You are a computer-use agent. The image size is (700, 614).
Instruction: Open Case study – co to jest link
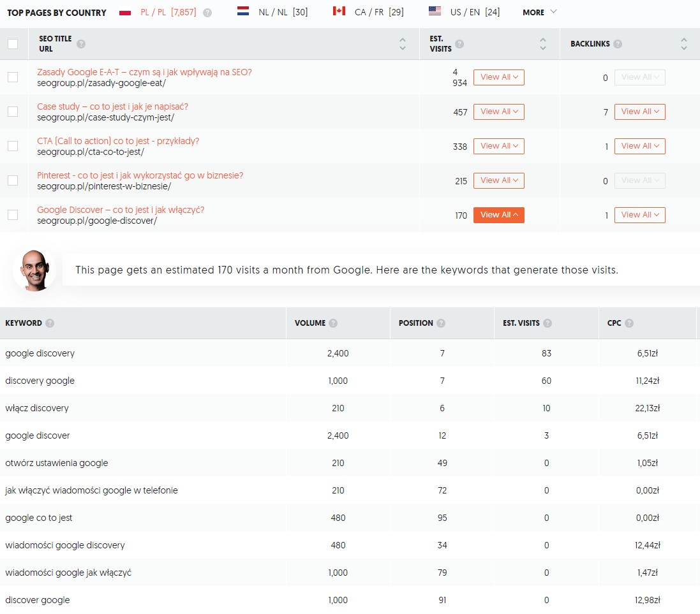(112, 106)
